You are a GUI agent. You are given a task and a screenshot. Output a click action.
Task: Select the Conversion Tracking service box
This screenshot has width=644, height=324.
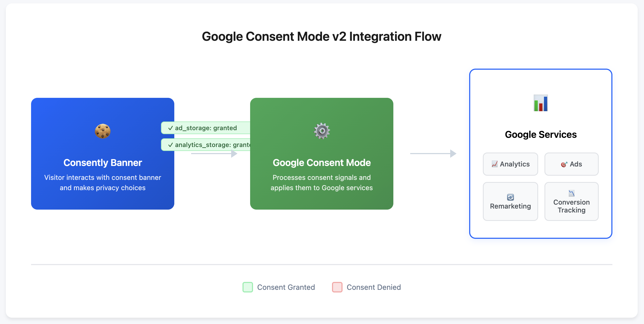pos(571,201)
